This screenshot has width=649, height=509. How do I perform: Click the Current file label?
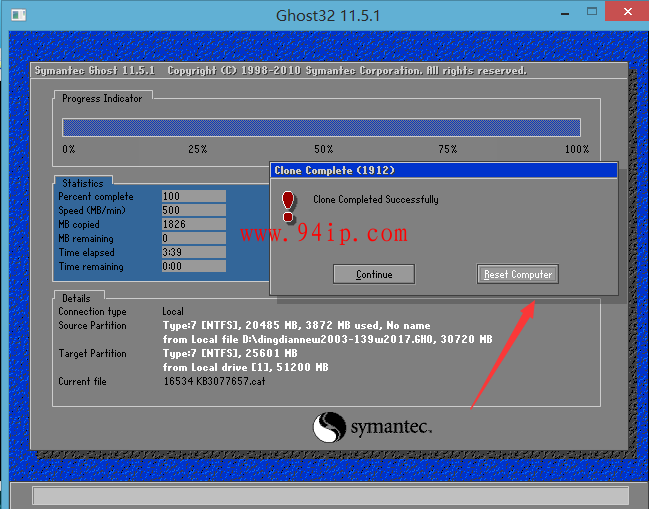(82, 382)
